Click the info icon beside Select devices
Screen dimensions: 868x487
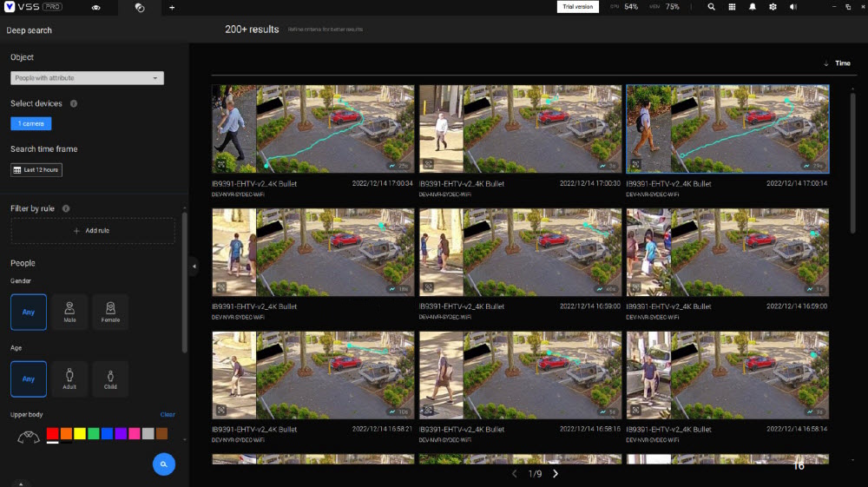pos(73,103)
